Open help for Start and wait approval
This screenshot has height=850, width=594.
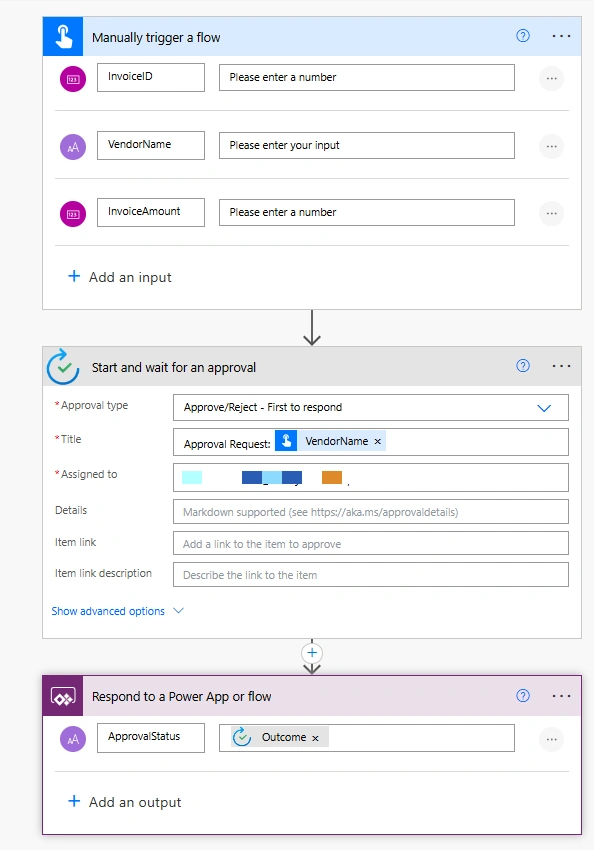[523, 366]
